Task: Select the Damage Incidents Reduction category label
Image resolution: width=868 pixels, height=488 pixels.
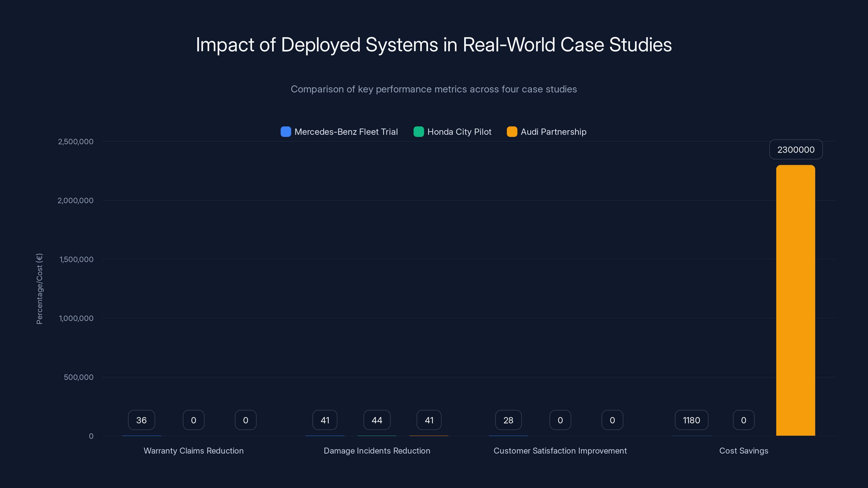Action: click(x=377, y=451)
